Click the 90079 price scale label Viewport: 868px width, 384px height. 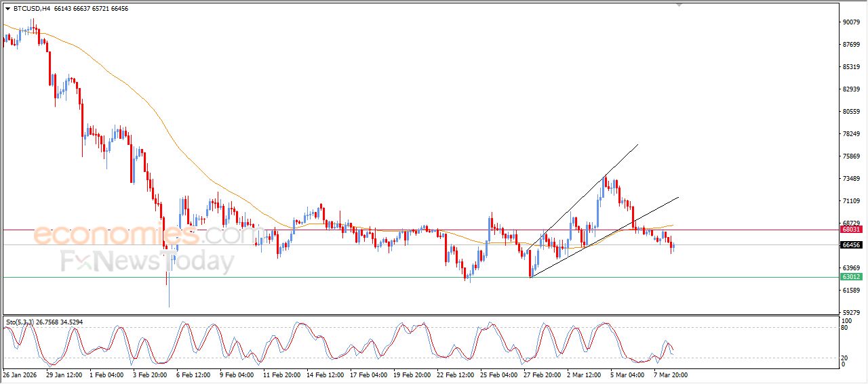click(850, 22)
